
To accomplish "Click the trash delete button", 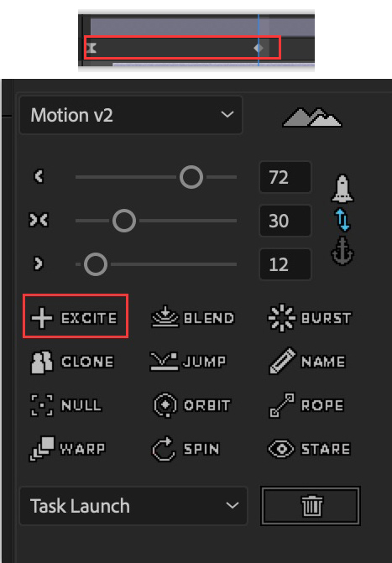I will click(311, 506).
